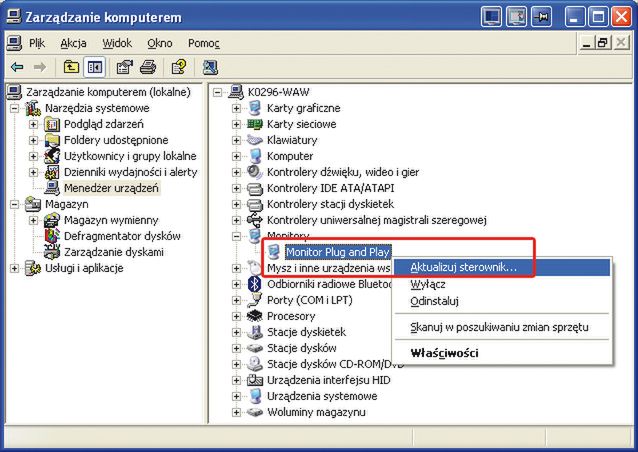Open the Akcja menu
The image size is (638, 452).
pyautogui.click(x=73, y=43)
